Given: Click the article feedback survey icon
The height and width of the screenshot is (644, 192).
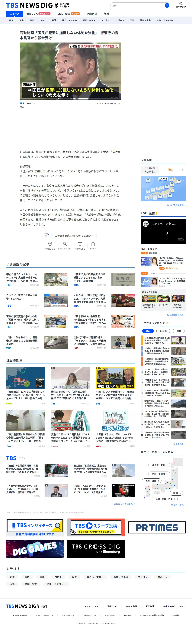Looking at the screenshot, I should 47,236.
